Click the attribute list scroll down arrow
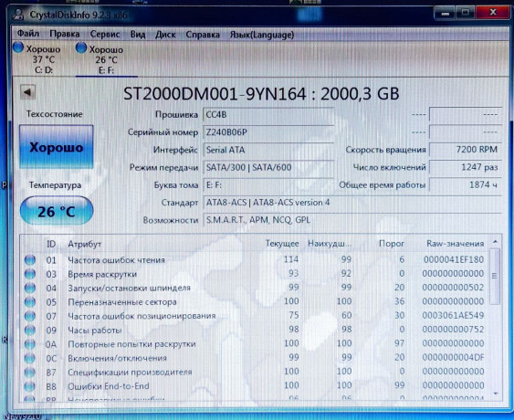514x420 pixels. pyautogui.click(x=496, y=394)
